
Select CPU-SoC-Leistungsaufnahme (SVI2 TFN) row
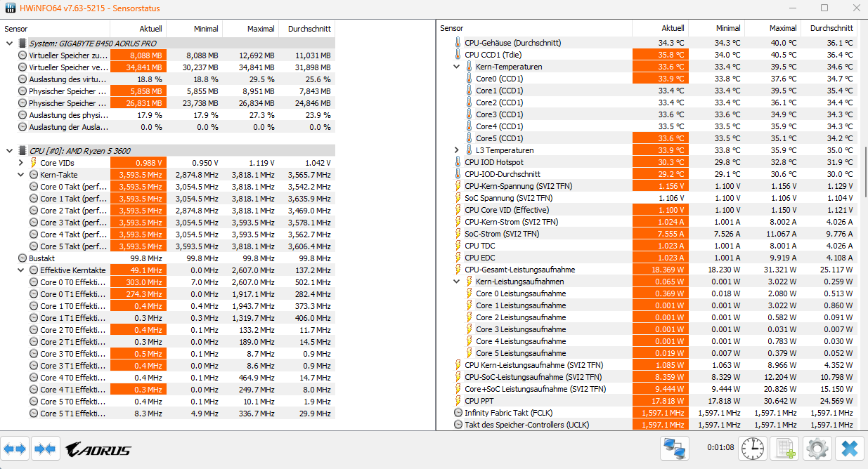647,377
